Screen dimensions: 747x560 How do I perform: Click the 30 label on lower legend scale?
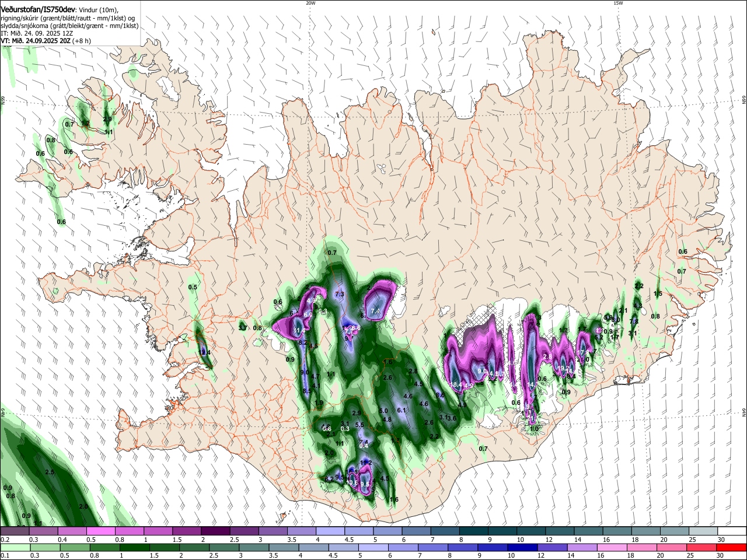[x=721, y=556]
